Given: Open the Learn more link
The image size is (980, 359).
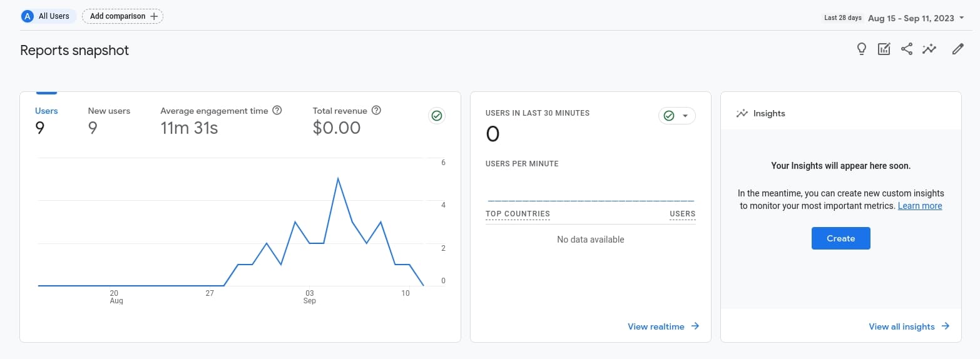Looking at the screenshot, I should click(919, 206).
